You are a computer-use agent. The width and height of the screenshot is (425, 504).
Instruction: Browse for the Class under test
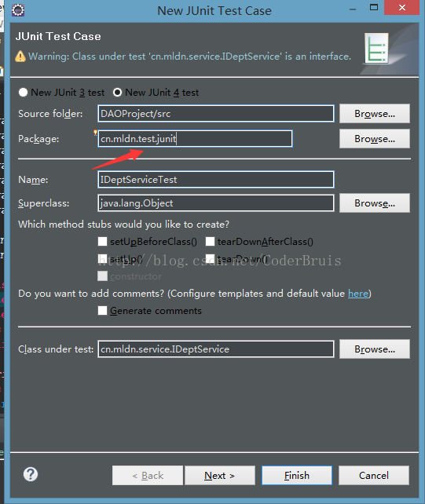375,349
